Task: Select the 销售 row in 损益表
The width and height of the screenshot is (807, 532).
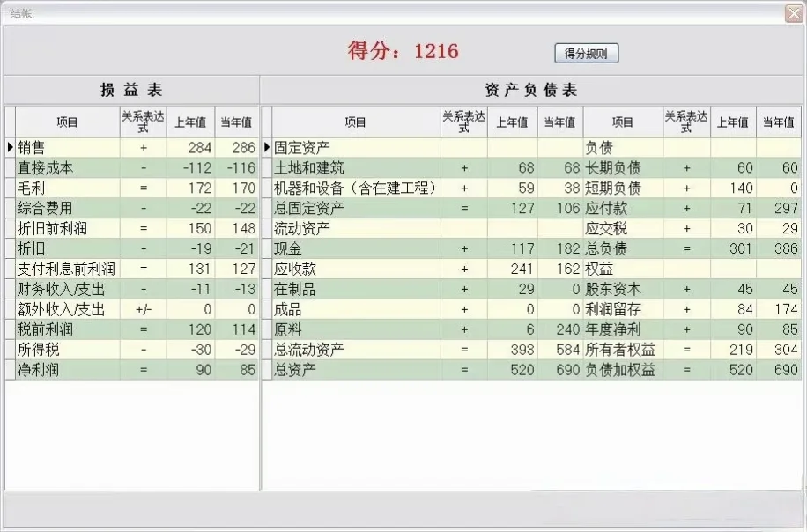Action: [x=132, y=148]
